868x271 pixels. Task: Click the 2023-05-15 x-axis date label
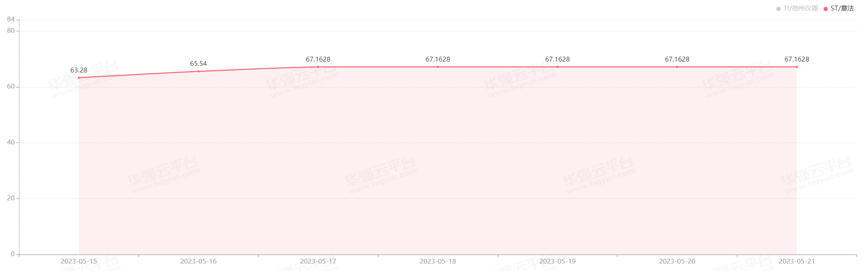[x=79, y=261]
